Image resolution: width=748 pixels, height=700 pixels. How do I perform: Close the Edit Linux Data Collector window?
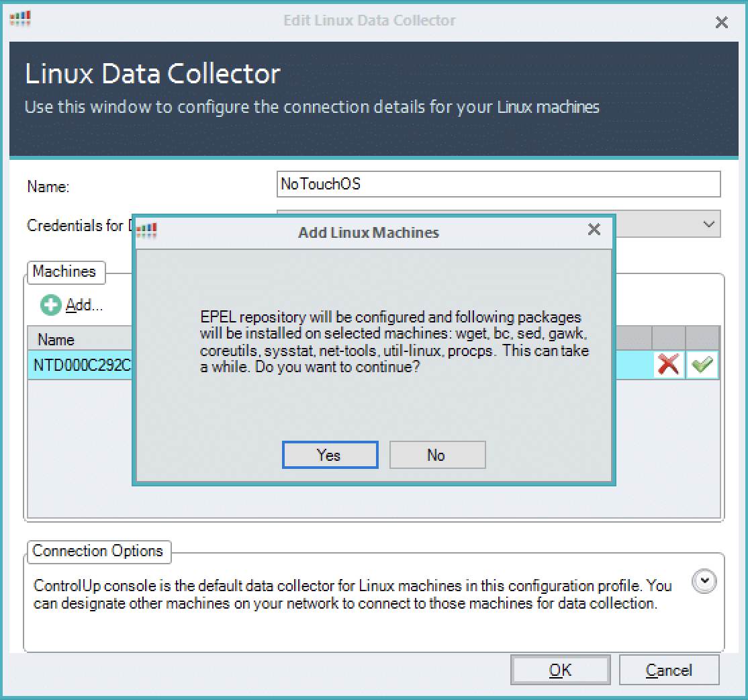[x=721, y=22]
